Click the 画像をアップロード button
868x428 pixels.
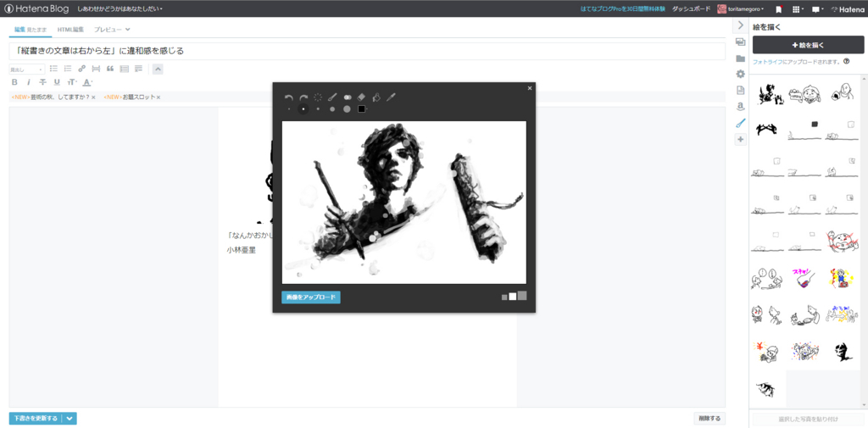310,297
